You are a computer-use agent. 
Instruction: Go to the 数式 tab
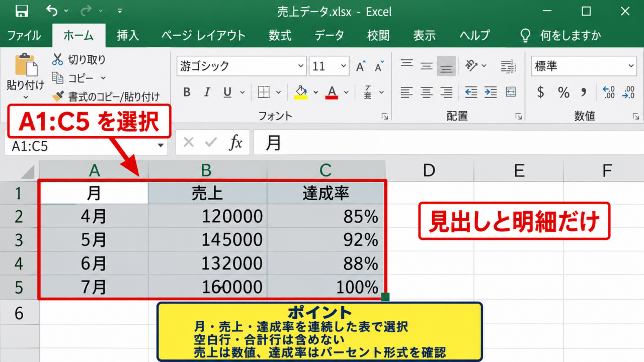[x=280, y=35]
